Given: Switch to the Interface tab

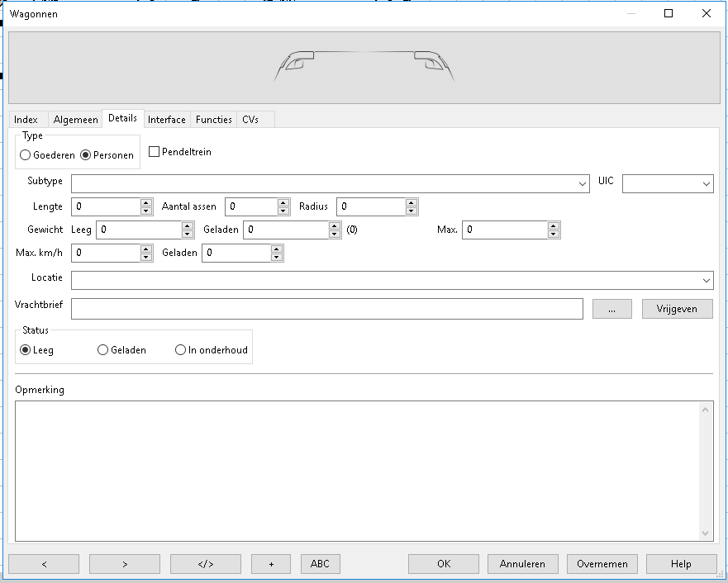Looking at the screenshot, I should click(x=167, y=120).
